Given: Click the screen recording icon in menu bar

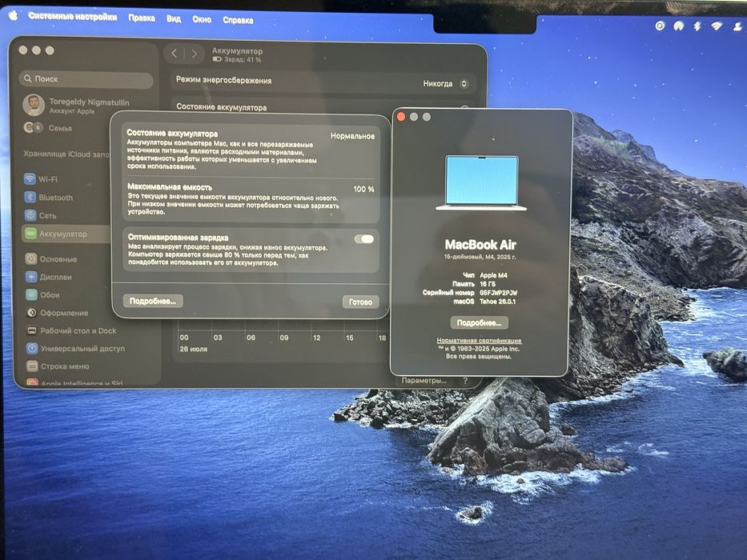Looking at the screenshot, I should (660, 26).
